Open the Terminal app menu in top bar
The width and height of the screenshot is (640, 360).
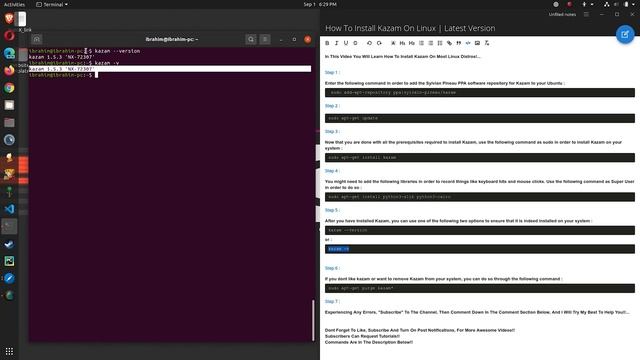(52, 4)
